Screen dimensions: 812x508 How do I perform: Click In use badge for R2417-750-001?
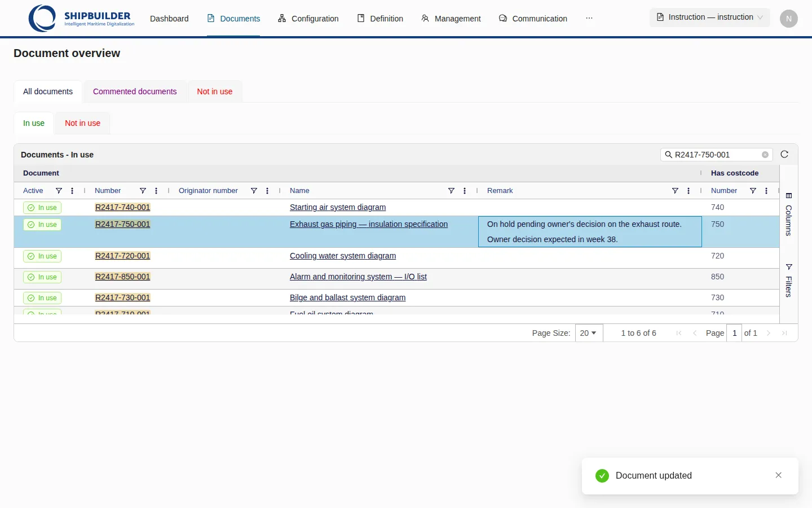click(x=42, y=225)
